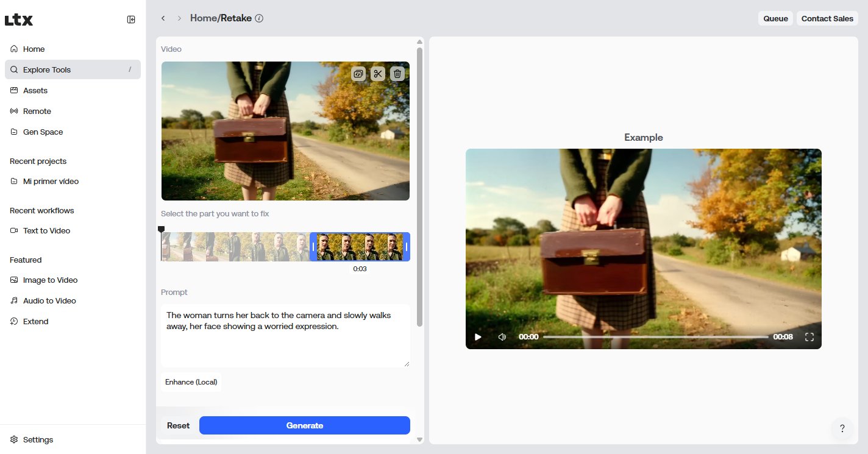Click the 0:03 timeline duration label
868x454 pixels.
360,269
